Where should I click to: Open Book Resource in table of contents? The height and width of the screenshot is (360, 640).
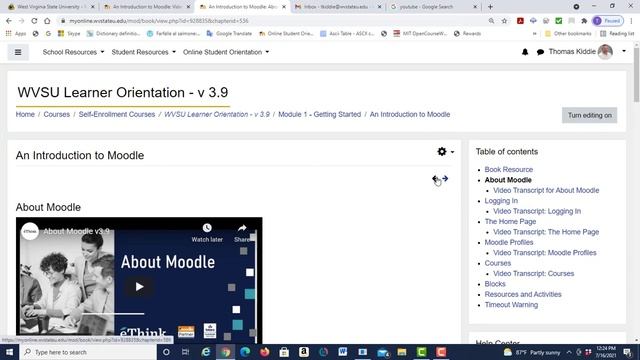(509, 169)
